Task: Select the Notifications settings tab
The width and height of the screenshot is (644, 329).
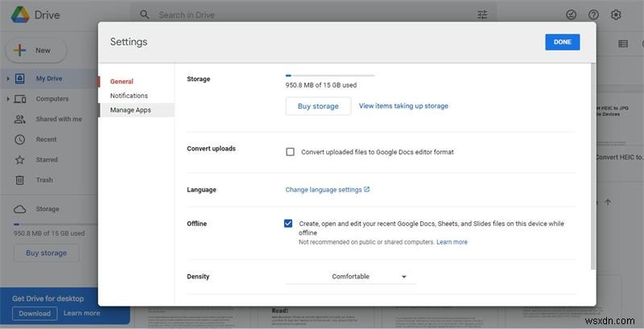Action: tap(129, 96)
